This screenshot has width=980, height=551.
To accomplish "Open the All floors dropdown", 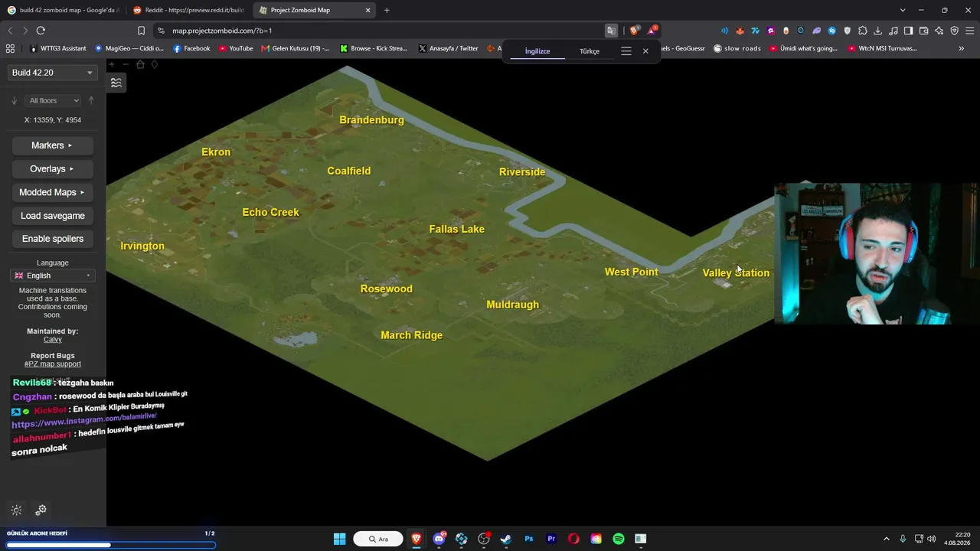I will [52, 100].
